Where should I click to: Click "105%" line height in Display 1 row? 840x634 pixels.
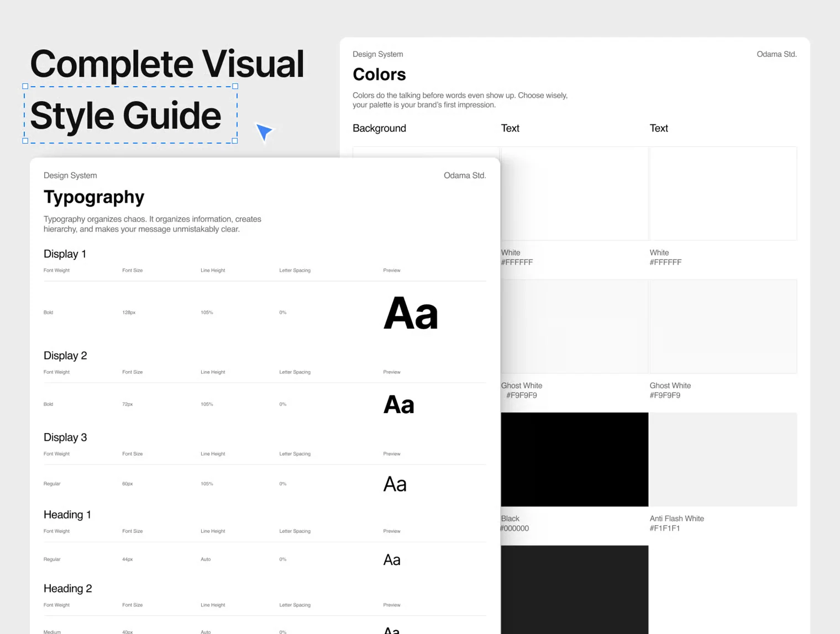207,313
